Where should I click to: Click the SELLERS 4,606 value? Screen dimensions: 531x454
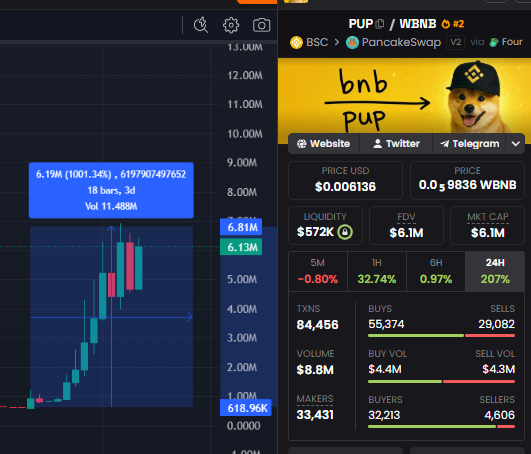500,415
